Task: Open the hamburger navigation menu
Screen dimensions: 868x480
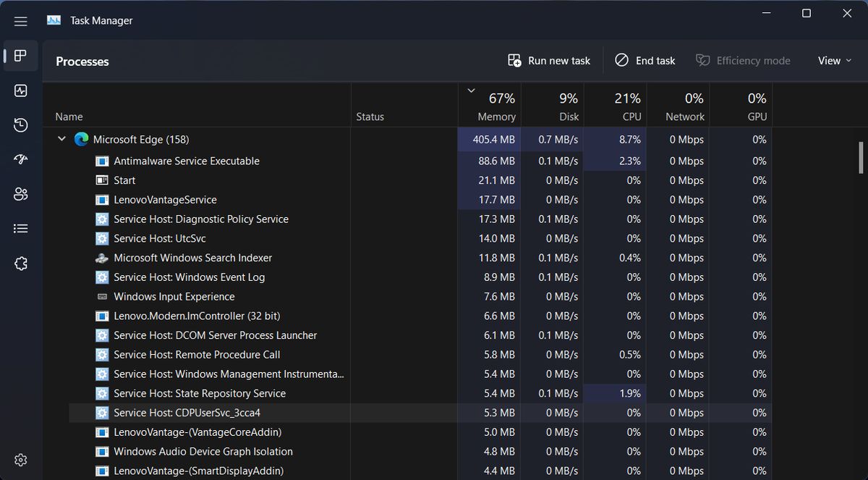Action: 20,21
